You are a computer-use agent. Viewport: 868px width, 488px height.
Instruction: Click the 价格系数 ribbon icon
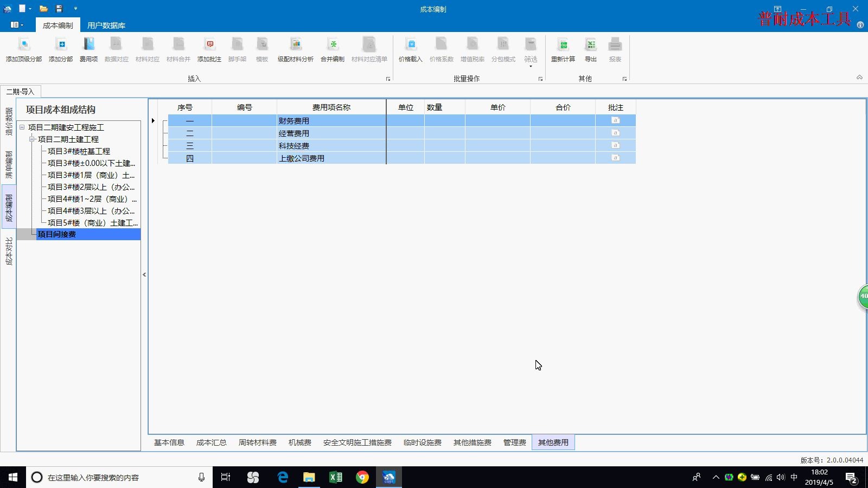coord(442,44)
